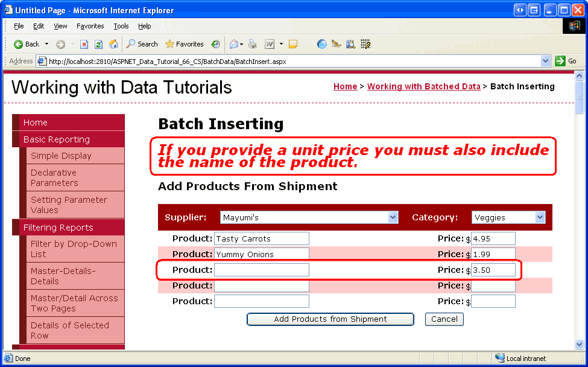Open the Search pane in toolbar

[142, 44]
